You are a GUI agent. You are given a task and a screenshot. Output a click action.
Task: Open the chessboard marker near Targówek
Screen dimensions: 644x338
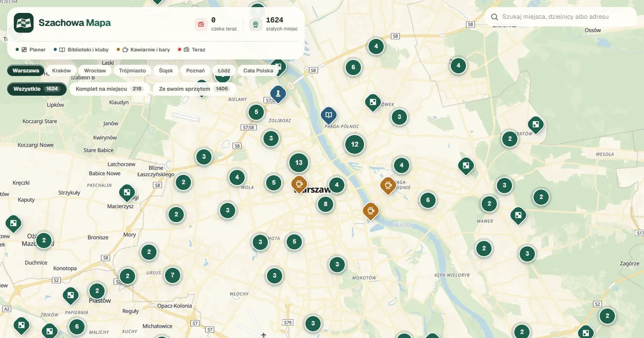[x=372, y=102]
